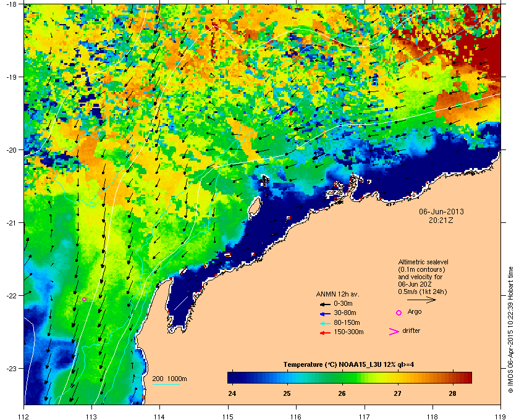Image resolution: width=519 pixels, height=420 pixels.
Task: Click the '80-150m' depth label
Action: click(347, 322)
